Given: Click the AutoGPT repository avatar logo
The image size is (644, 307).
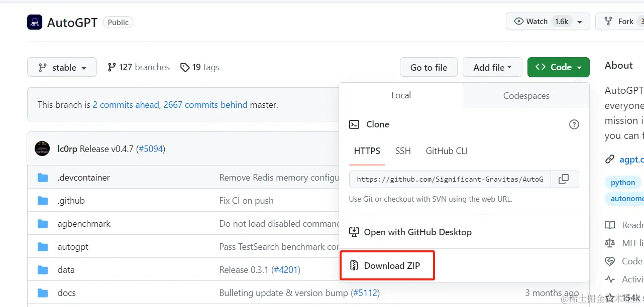Looking at the screenshot, I should 35,22.
